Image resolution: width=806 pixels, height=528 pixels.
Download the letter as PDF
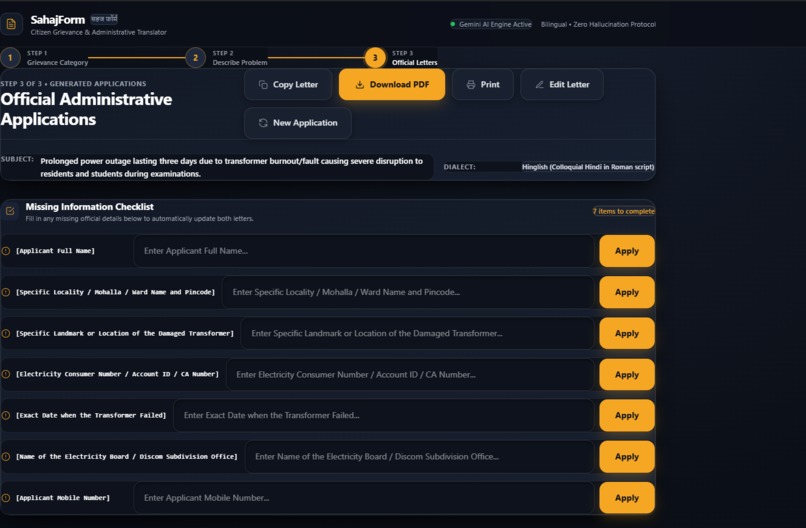(x=392, y=84)
